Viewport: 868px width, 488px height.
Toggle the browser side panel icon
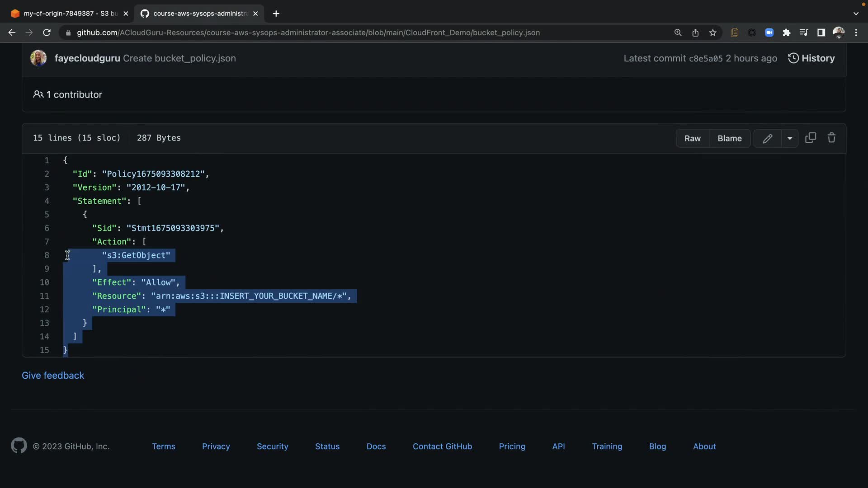coord(821,33)
